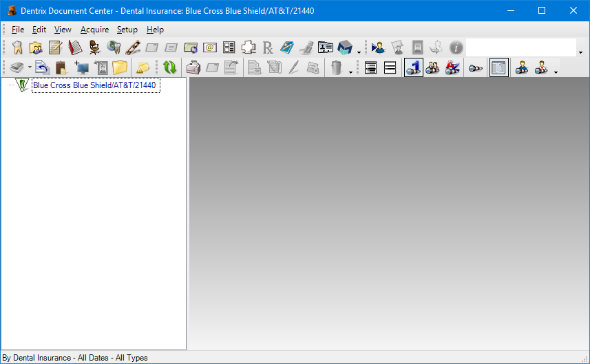
Task: Click the paste from clipboard icon
Action: (61, 67)
